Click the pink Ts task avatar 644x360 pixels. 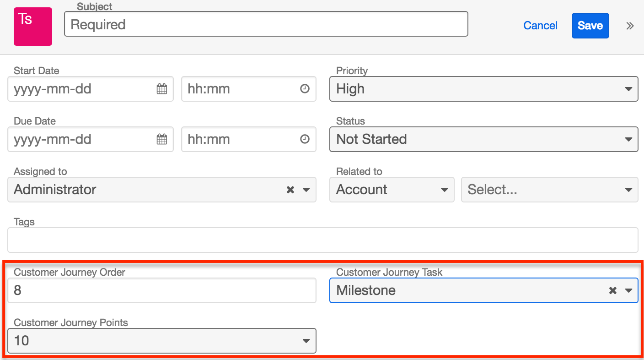point(32,26)
